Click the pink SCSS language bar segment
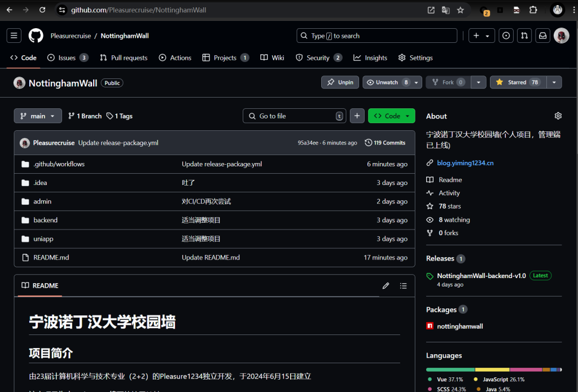 pos(526,369)
